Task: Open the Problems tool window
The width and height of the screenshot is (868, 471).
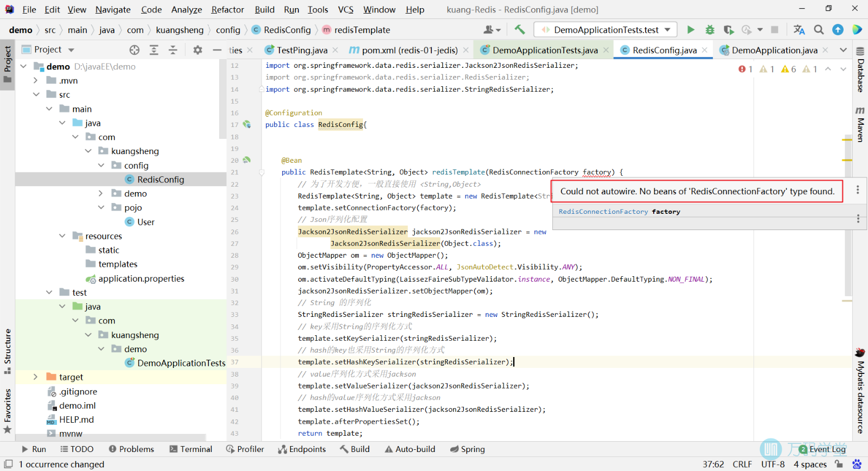Action: pyautogui.click(x=131, y=449)
